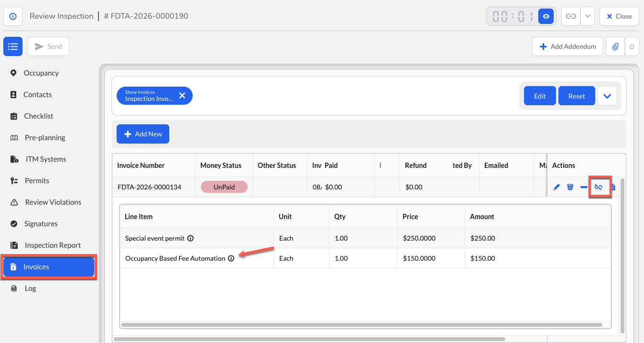644x343 pixels.
Task: Click the Signatures checkmark icon
Action: (x=14, y=223)
